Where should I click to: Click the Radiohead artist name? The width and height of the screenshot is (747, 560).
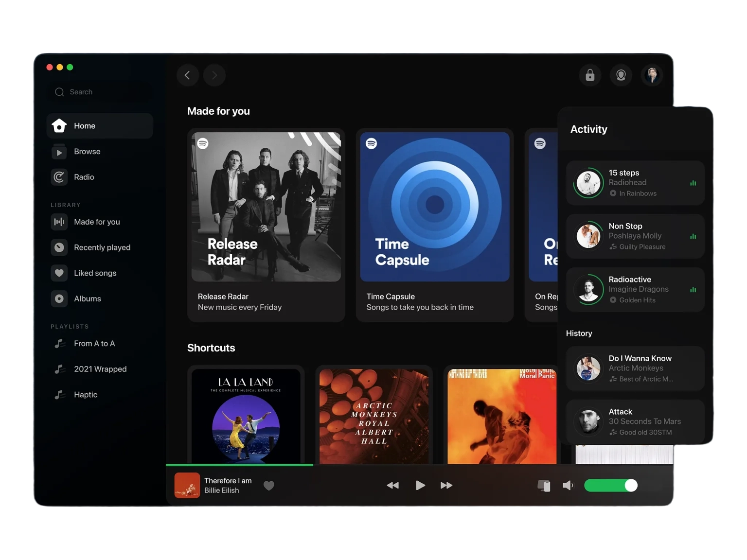coord(627,183)
